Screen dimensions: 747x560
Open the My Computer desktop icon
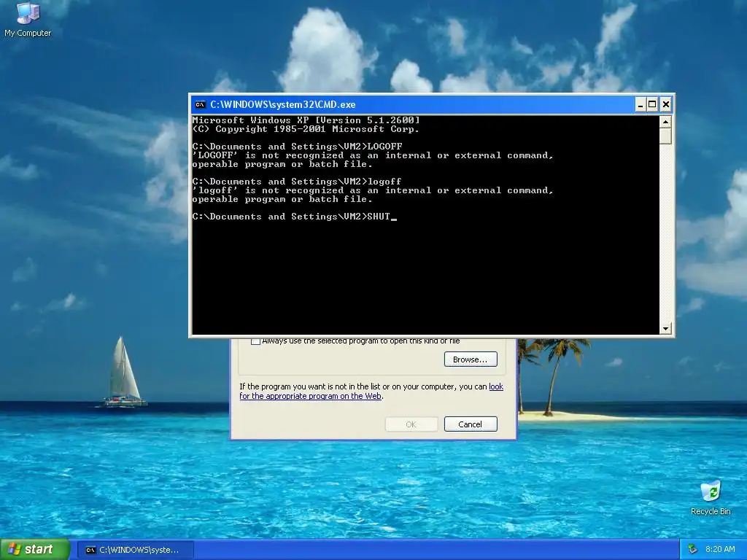click(x=28, y=20)
